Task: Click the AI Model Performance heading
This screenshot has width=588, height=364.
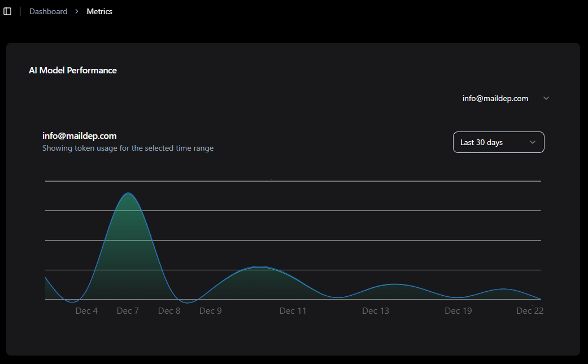Action: tap(73, 71)
